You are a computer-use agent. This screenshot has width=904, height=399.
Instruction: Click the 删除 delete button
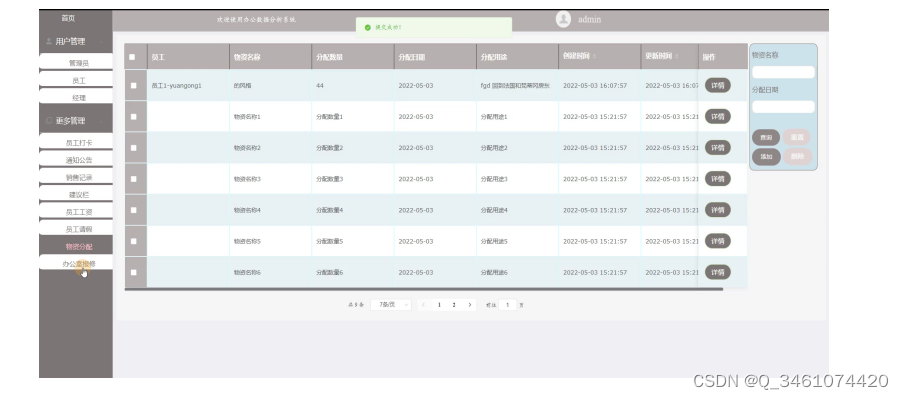(797, 157)
